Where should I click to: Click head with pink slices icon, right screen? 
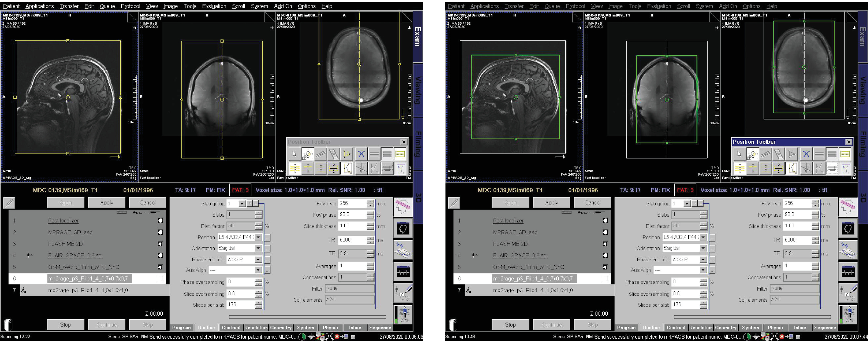tap(848, 207)
